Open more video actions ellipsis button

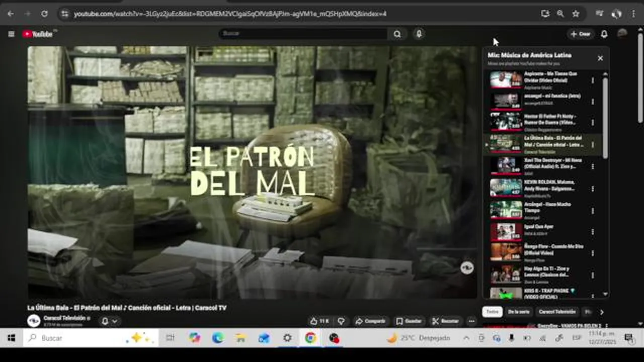click(x=471, y=321)
